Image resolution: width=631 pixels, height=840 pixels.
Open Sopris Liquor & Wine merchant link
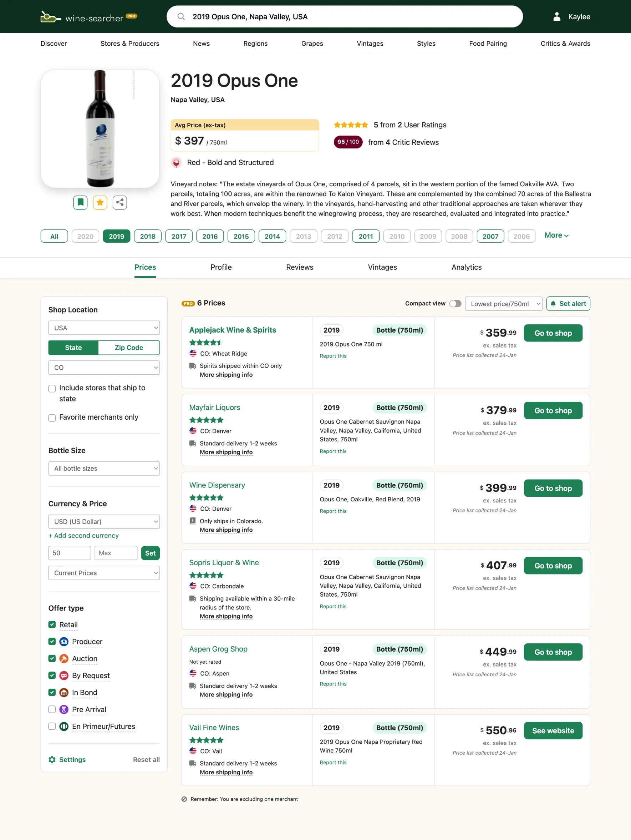click(224, 562)
